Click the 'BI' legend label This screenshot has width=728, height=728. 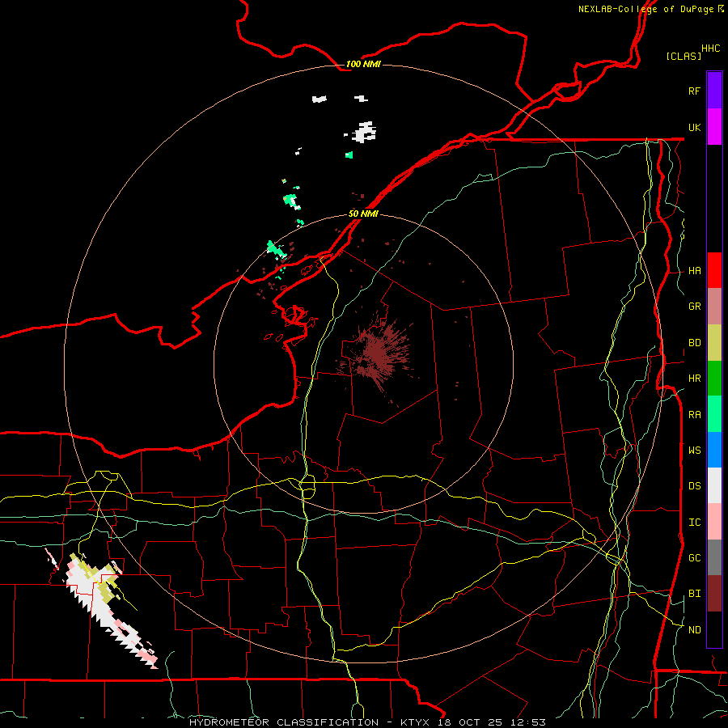(695, 594)
